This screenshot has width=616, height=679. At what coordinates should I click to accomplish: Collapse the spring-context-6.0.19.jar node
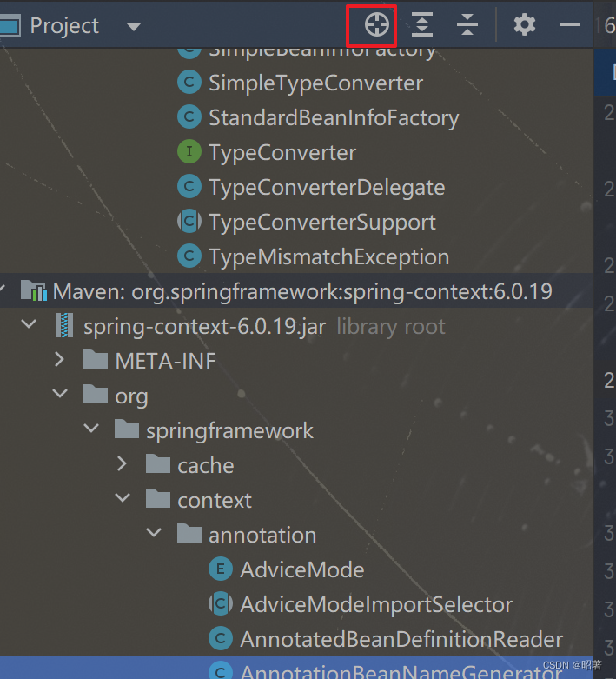tap(29, 324)
